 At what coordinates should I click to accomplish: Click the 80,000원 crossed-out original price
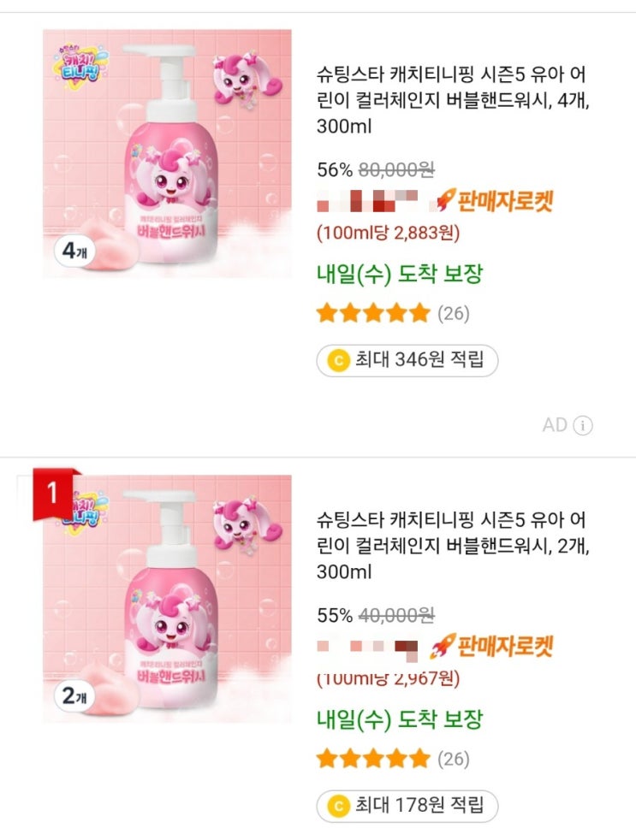(397, 170)
